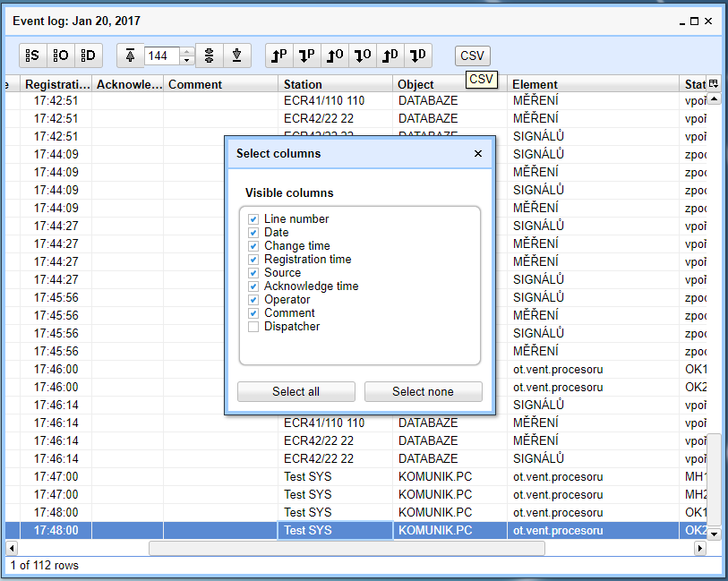
Task: Open column chooser icon in table header
Action: (714, 83)
